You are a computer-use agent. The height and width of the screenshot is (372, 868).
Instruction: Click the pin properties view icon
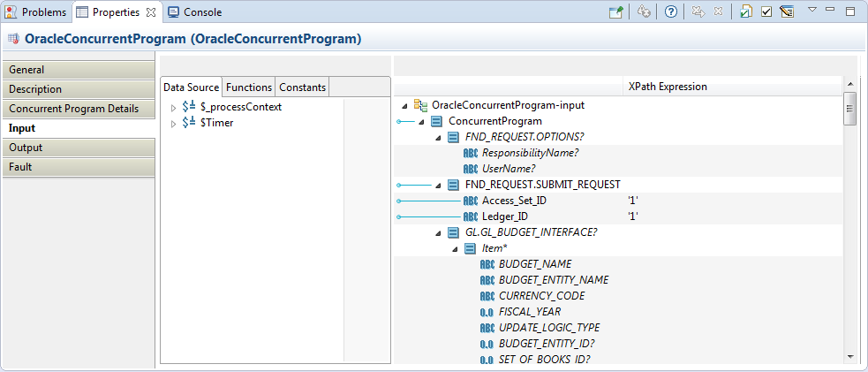[x=615, y=11]
